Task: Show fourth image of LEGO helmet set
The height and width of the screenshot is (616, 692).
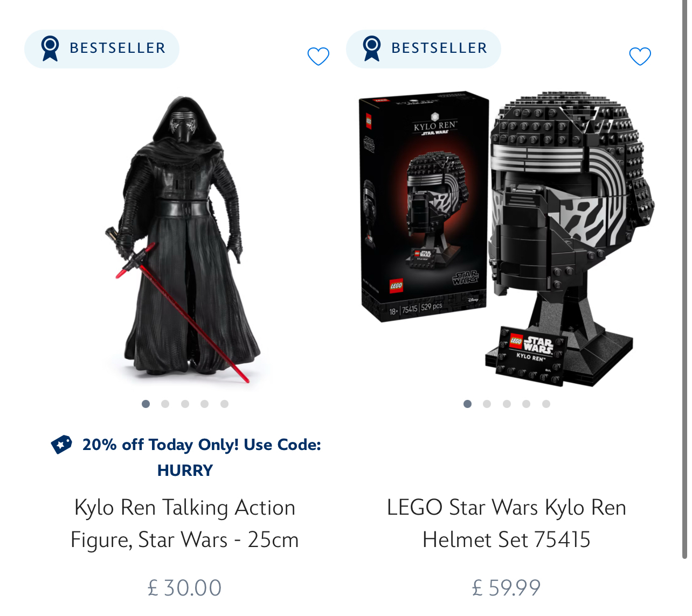Action: pos(526,404)
